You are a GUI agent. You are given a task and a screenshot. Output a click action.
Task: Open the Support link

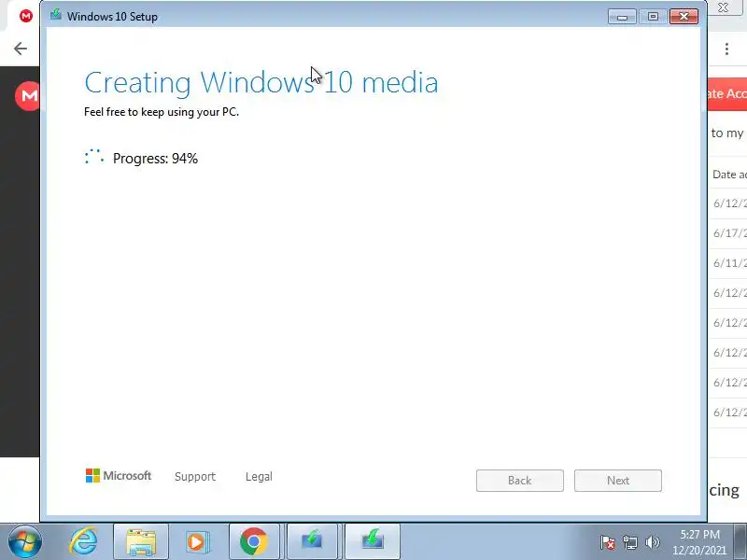195,476
